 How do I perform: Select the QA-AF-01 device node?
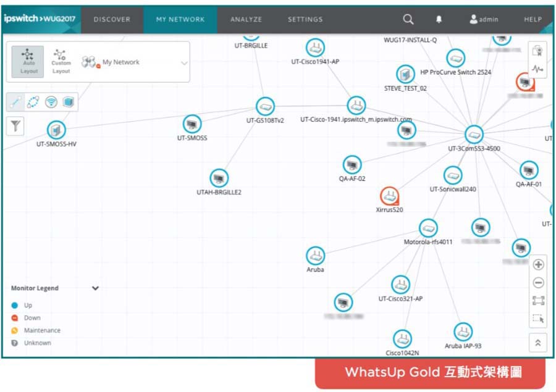[x=529, y=170]
